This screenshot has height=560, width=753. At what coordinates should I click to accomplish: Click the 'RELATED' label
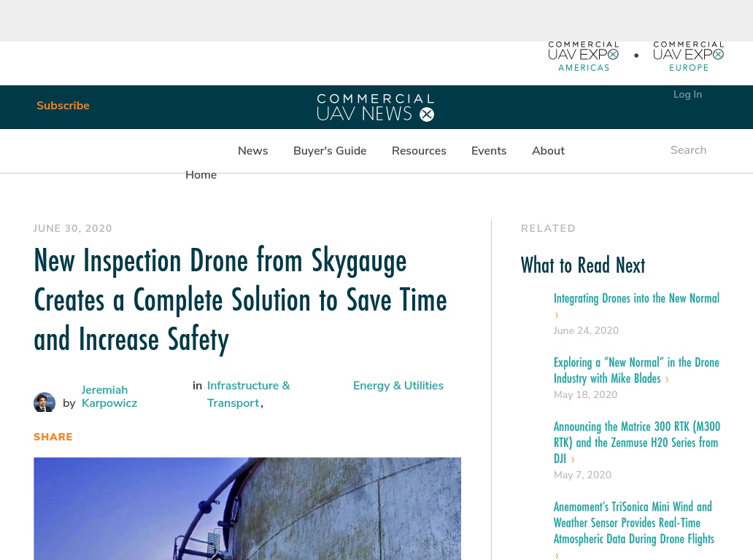pos(548,228)
